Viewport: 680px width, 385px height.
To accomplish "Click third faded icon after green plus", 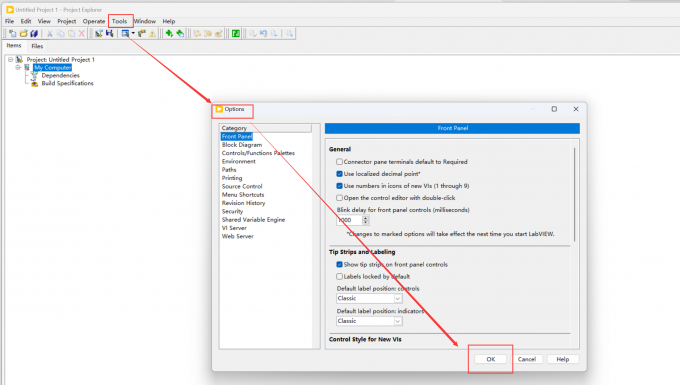I will click(x=219, y=33).
